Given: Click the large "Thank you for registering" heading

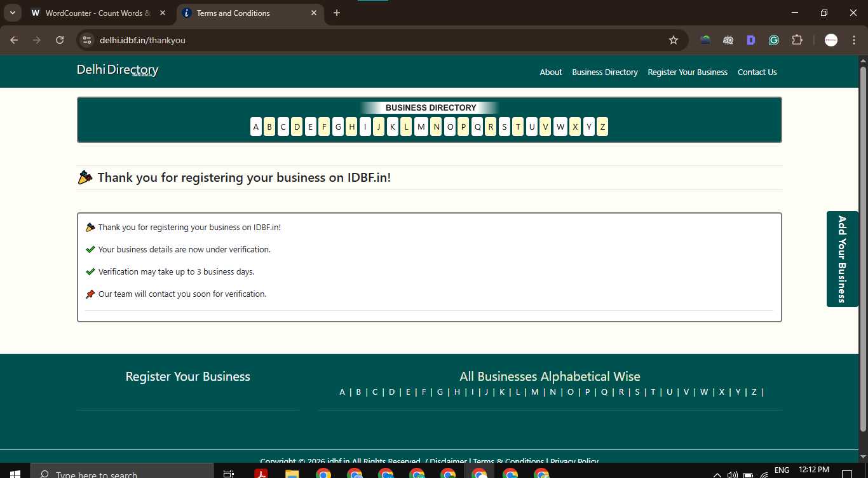Looking at the screenshot, I should [x=244, y=177].
